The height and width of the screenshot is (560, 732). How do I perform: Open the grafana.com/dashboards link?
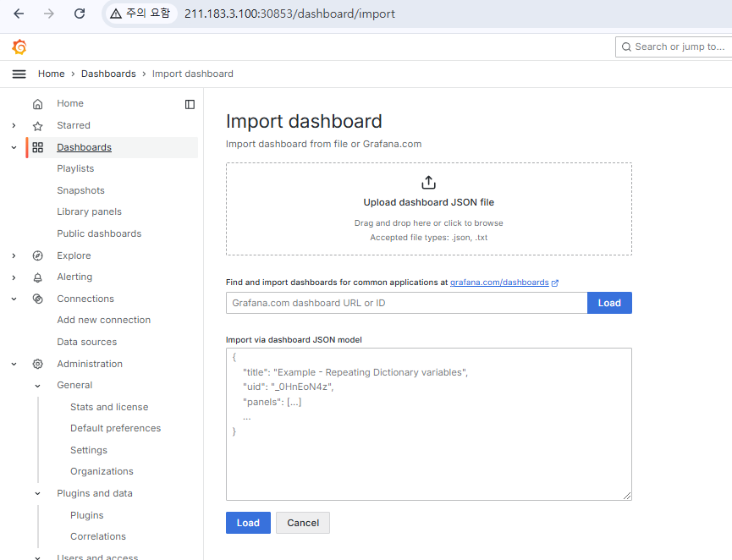coord(499,283)
